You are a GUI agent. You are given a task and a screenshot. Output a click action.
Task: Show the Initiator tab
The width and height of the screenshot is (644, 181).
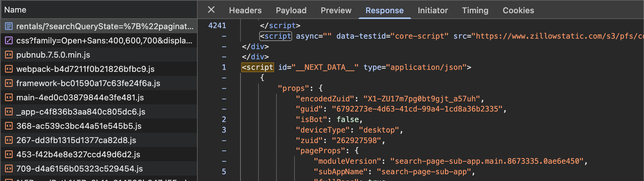coord(433,11)
